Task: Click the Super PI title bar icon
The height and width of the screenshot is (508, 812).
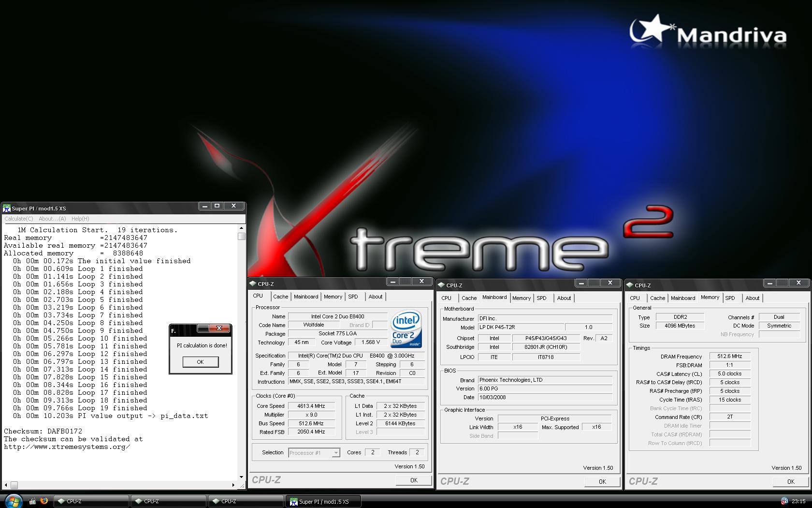Action: point(7,208)
